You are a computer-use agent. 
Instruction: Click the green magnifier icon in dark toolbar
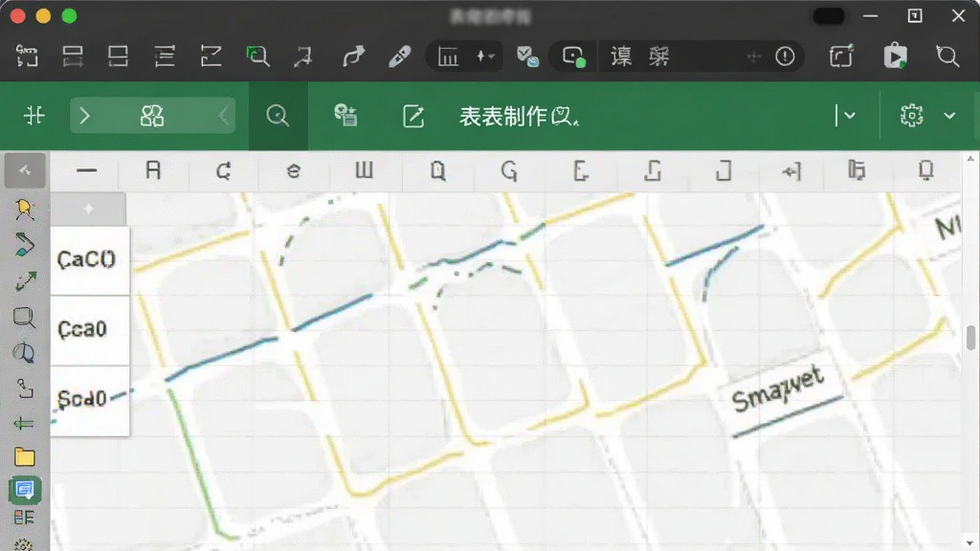click(257, 56)
